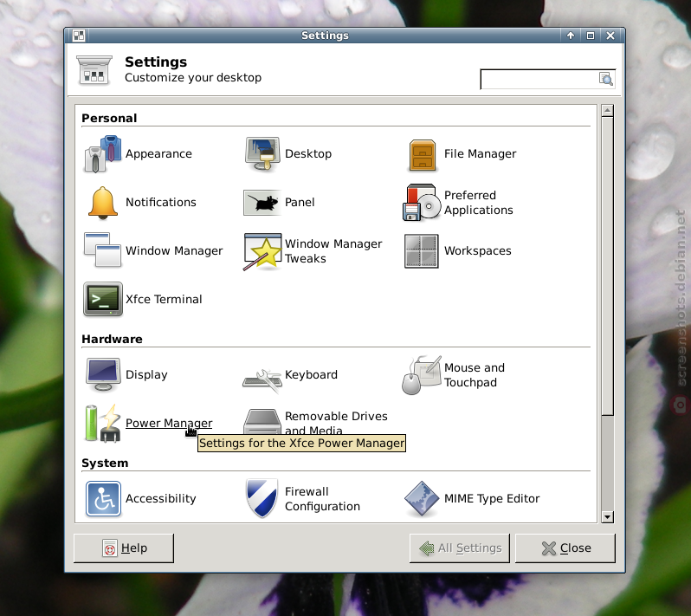Focus the settings search input field
691x616 pixels.
[x=548, y=79]
